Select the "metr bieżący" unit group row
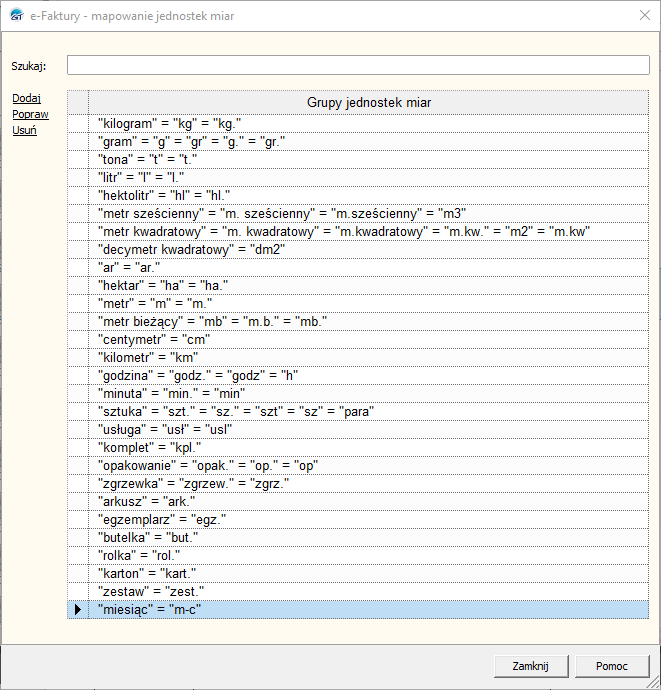661x690 pixels. (213, 321)
